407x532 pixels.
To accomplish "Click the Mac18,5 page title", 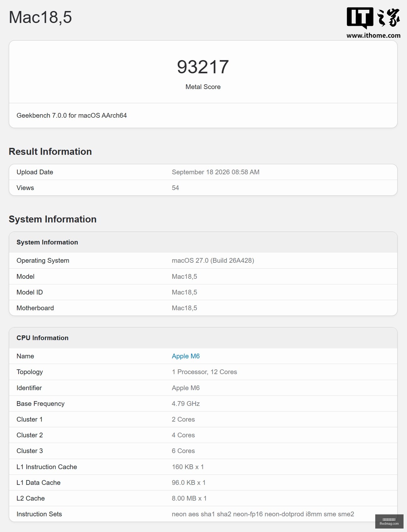I will pyautogui.click(x=40, y=17).
